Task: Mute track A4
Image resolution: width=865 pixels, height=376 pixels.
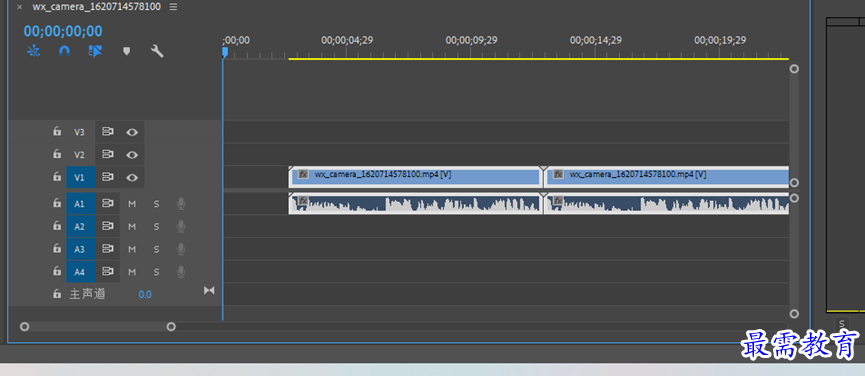Action: point(132,272)
